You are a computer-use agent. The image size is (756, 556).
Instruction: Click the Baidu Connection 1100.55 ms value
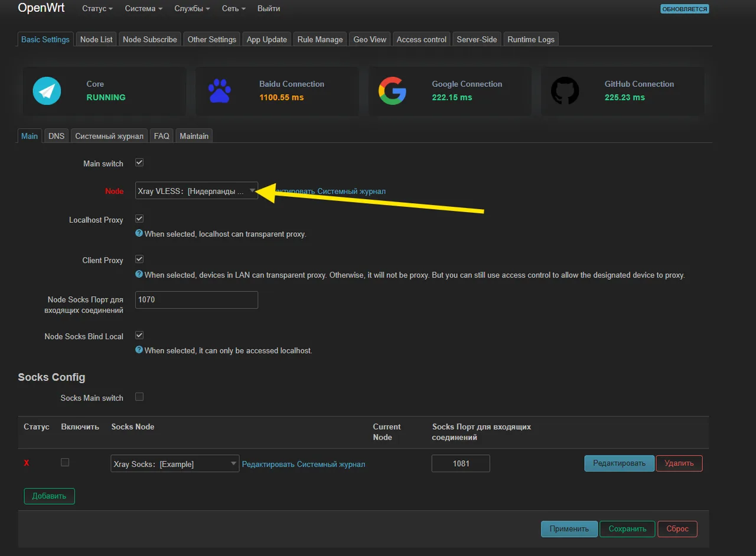(282, 97)
